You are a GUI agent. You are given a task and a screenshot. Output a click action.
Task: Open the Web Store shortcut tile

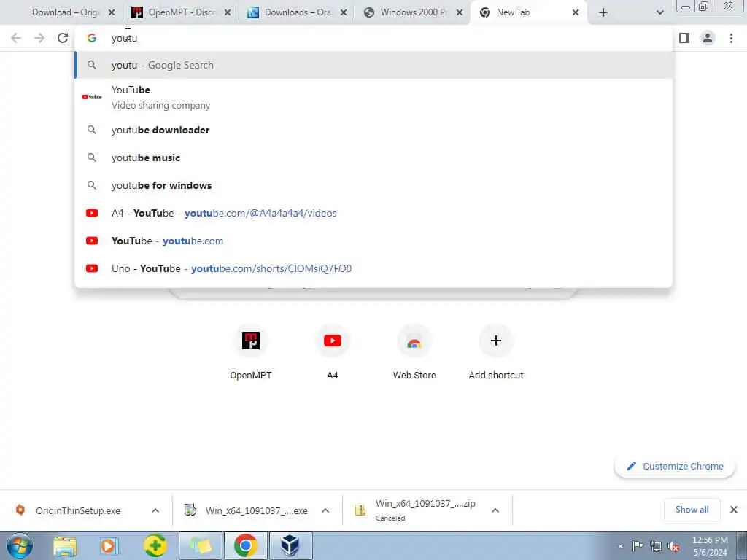(x=414, y=354)
